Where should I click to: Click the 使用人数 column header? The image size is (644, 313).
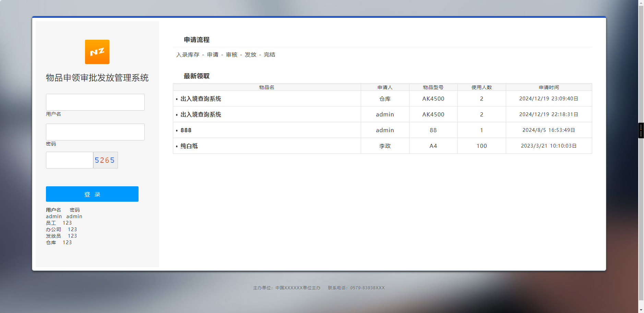tap(481, 87)
